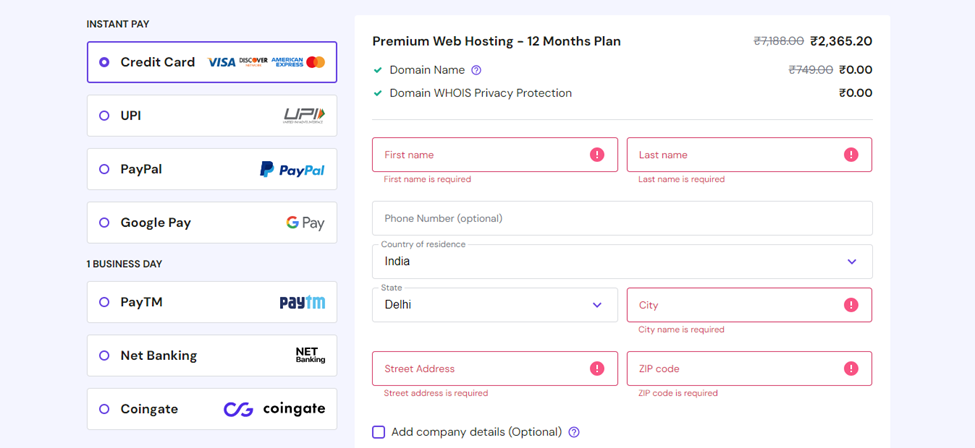Click the ZIP code error alert icon
The width and height of the screenshot is (975, 448).
coord(851,368)
